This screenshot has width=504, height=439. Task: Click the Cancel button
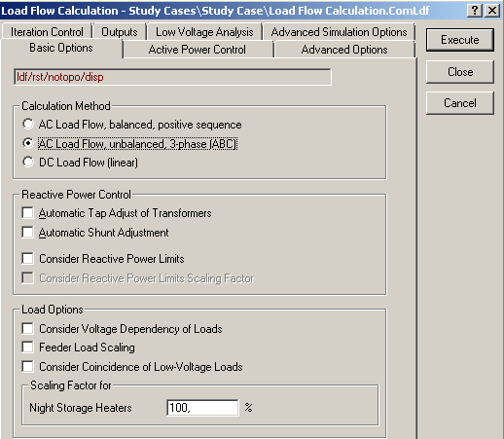point(459,103)
